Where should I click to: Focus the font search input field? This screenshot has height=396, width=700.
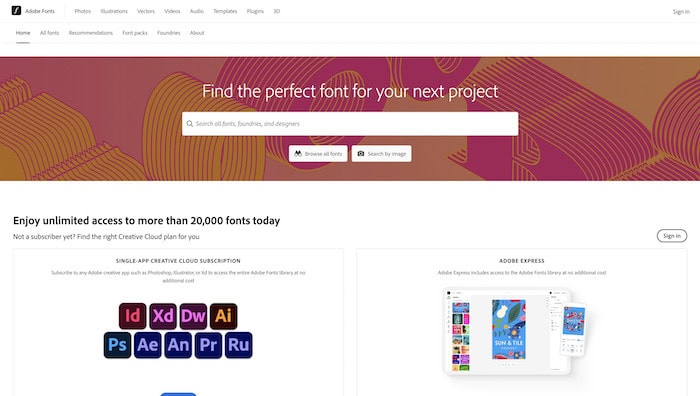350,124
